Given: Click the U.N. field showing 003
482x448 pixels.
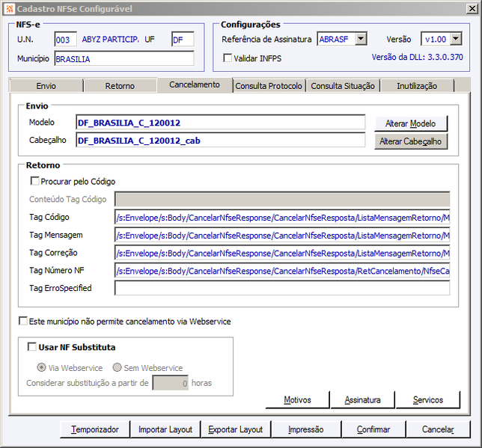Looking at the screenshot, I should 65,40.
